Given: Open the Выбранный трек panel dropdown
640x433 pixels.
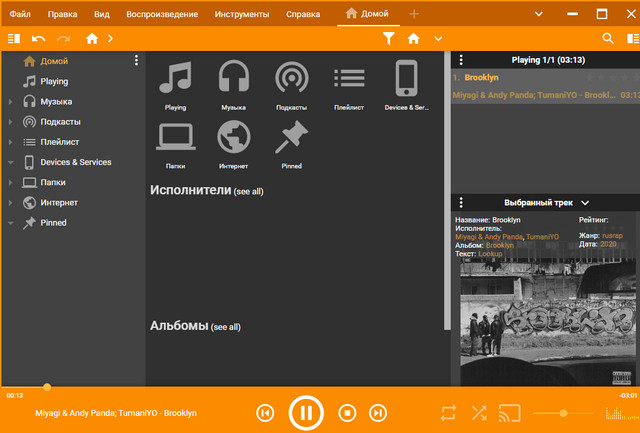Looking at the screenshot, I should tap(585, 202).
